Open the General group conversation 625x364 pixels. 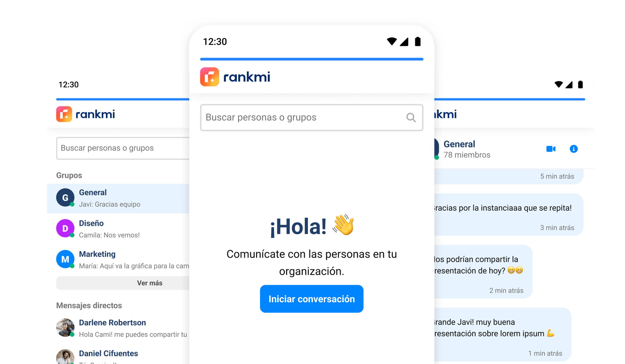(118, 198)
